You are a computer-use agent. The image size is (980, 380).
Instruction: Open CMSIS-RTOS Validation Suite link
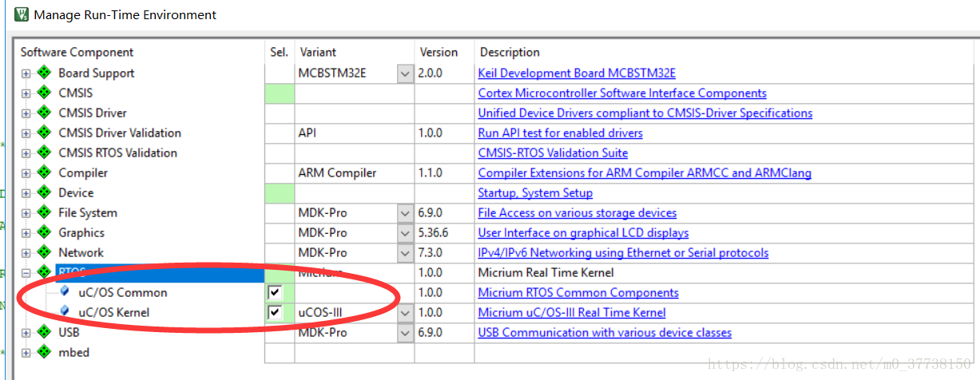tap(553, 152)
